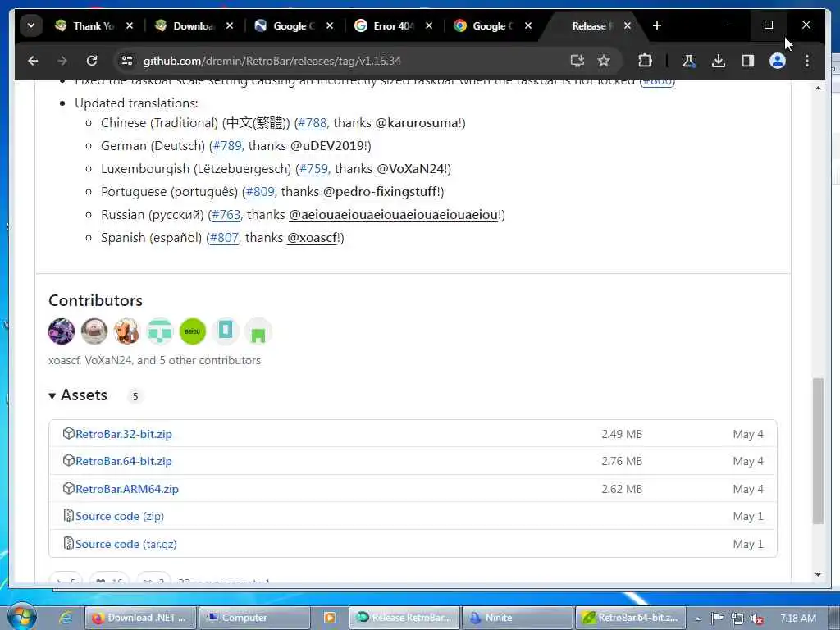The image size is (840, 630).
Task: Open the Ninite taskbar window
Action: [x=517, y=618]
